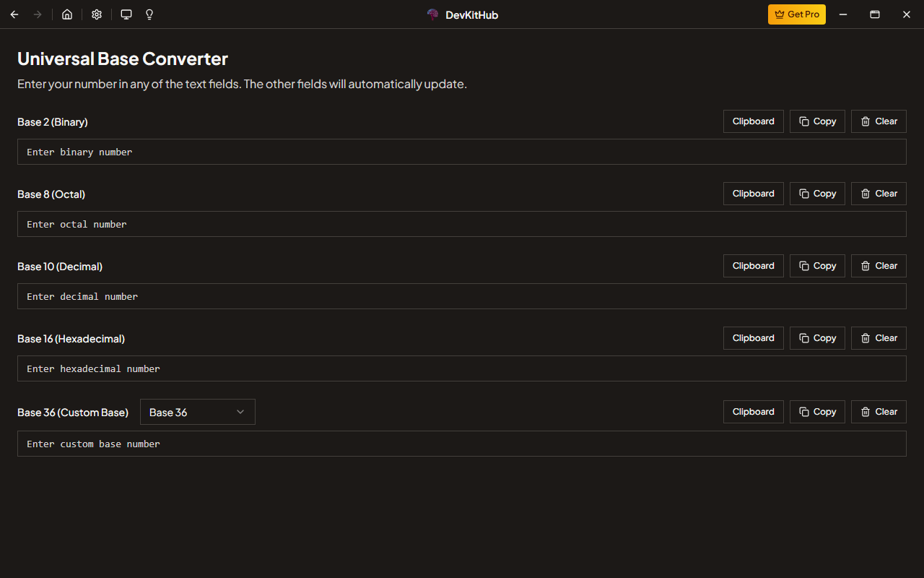Click the Universal Base Converter heading
This screenshot has width=924, height=578.
point(123,59)
